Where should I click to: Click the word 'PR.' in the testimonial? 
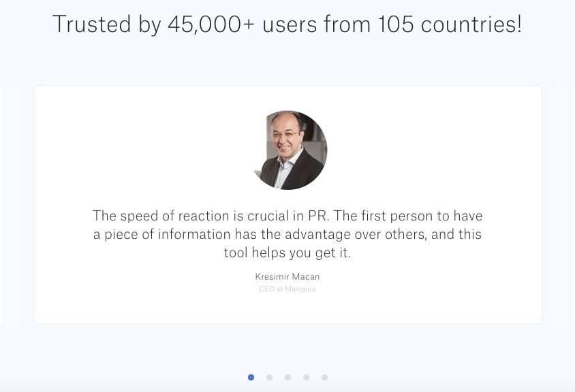[x=318, y=216]
